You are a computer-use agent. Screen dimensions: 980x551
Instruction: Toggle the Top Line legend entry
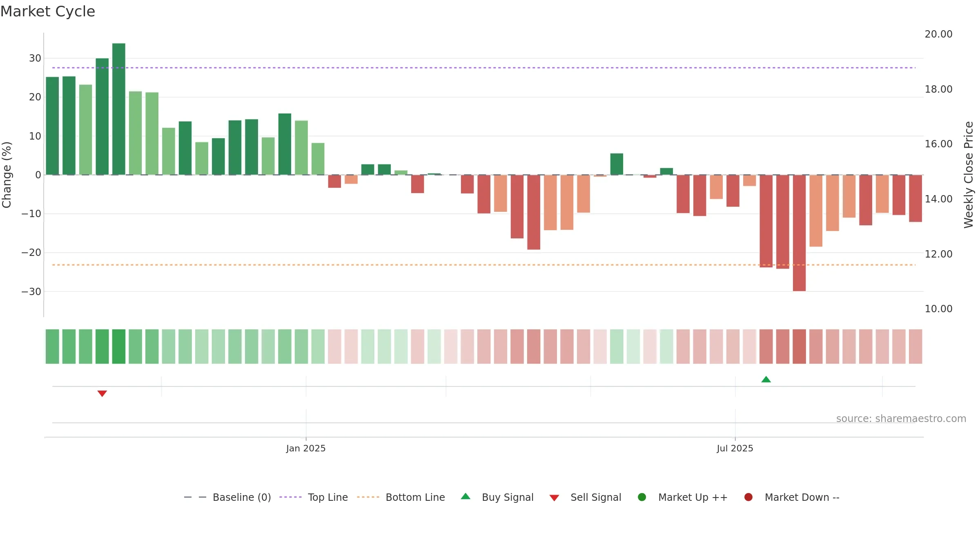click(314, 497)
